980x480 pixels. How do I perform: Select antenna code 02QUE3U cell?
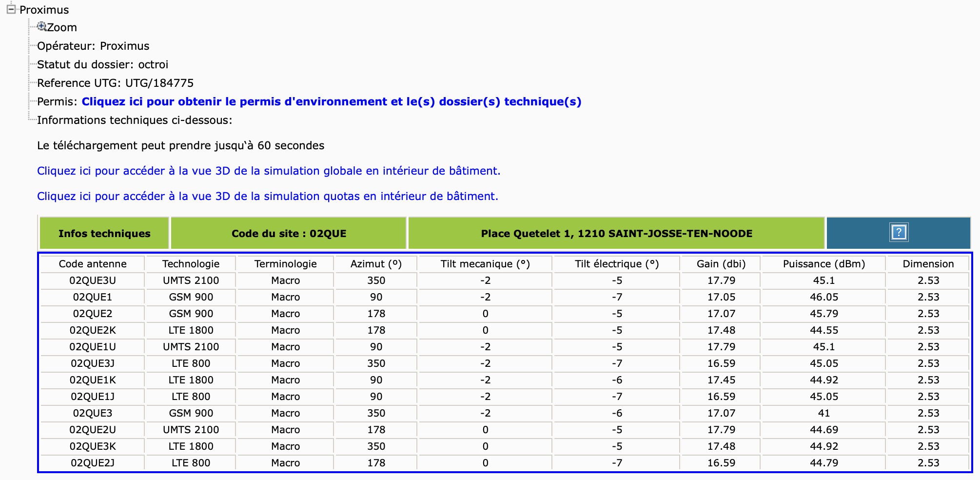tap(93, 280)
